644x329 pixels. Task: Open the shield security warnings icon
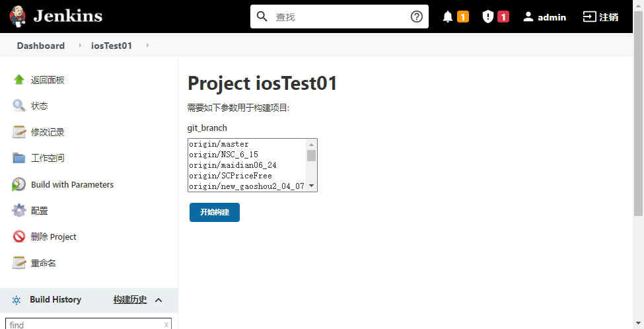point(487,17)
